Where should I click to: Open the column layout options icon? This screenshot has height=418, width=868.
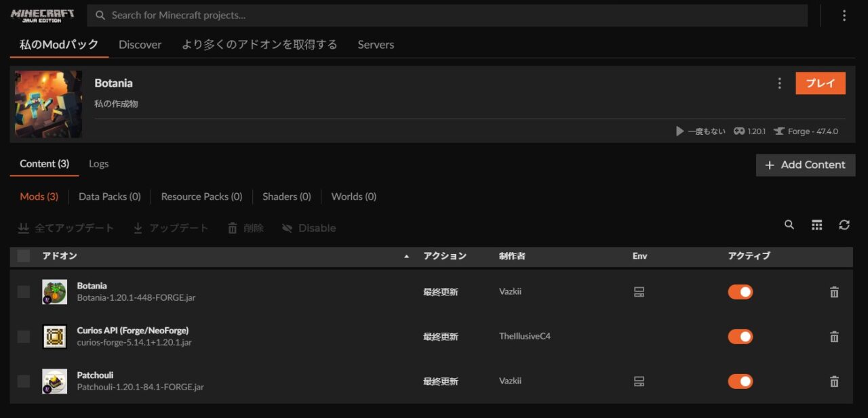pos(816,225)
